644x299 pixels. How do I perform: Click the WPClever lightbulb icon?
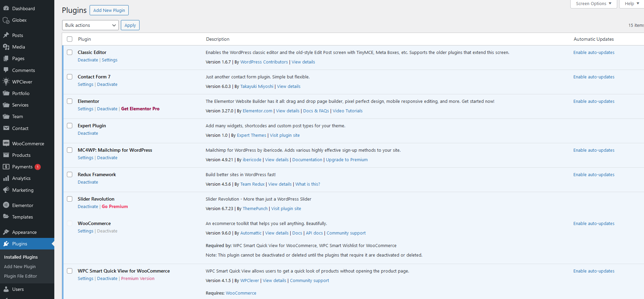6,82
